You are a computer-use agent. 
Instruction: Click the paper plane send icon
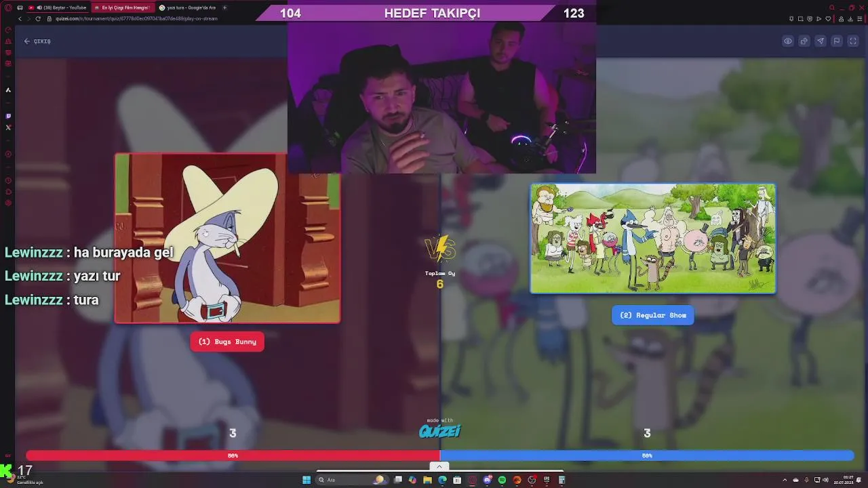click(x=821, y=41)
